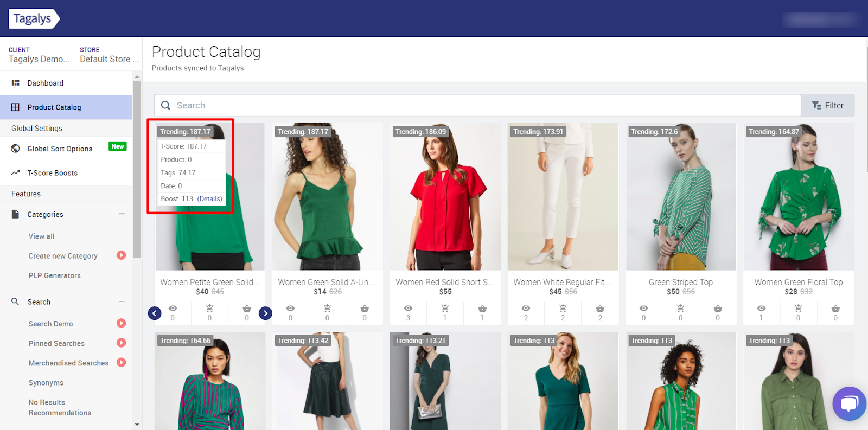Open the Client selector Tagalys Demo
The image size is (868, 430).
36,54
